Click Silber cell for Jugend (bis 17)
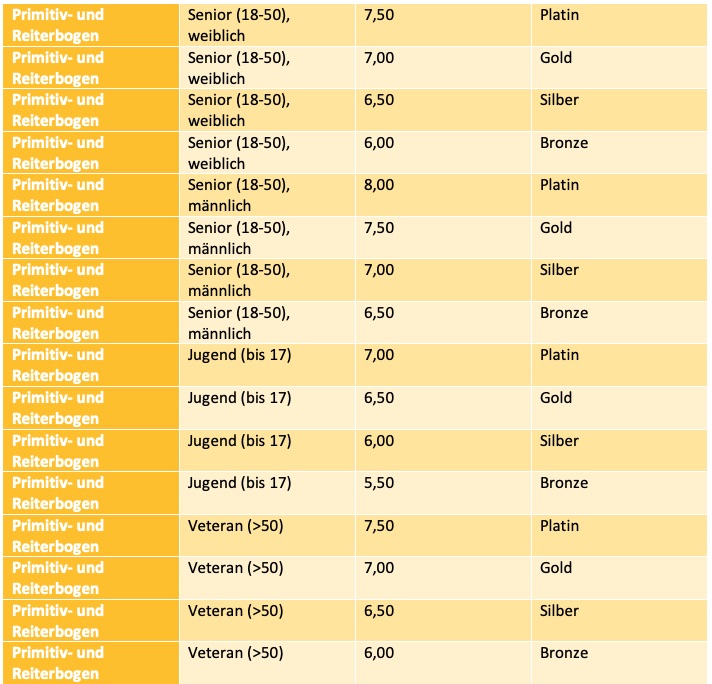 coord(558,441)
